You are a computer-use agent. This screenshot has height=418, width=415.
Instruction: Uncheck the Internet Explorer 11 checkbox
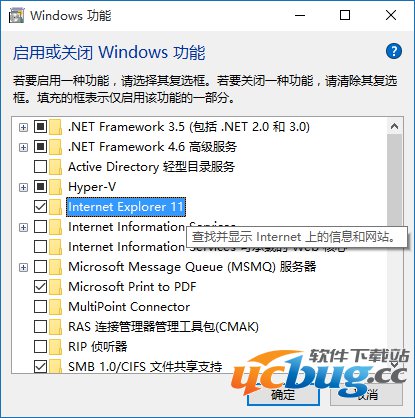[x=40, y=207]
